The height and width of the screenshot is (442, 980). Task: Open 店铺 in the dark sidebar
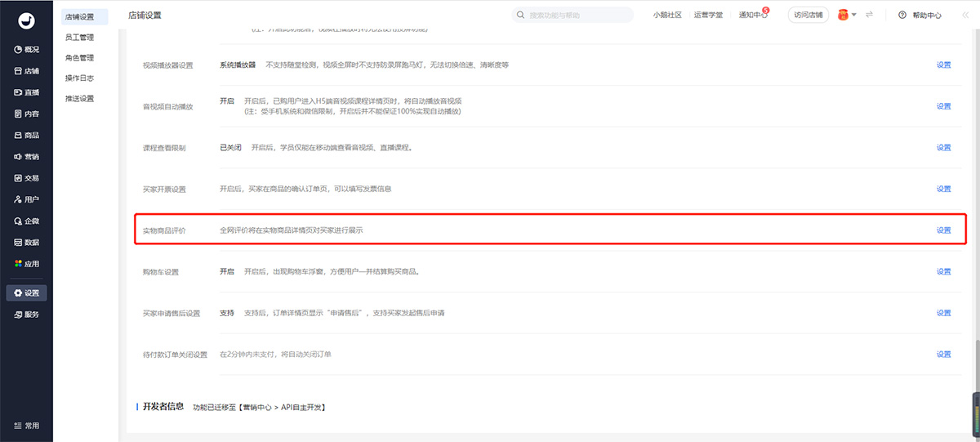coord(26,71)
